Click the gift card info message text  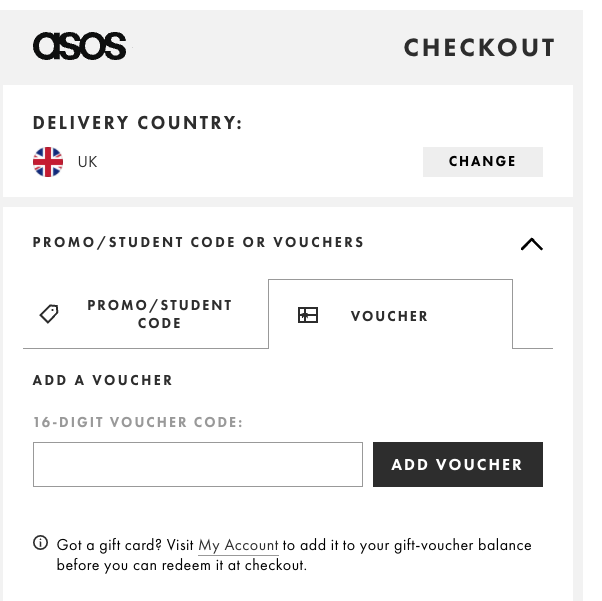294,555
